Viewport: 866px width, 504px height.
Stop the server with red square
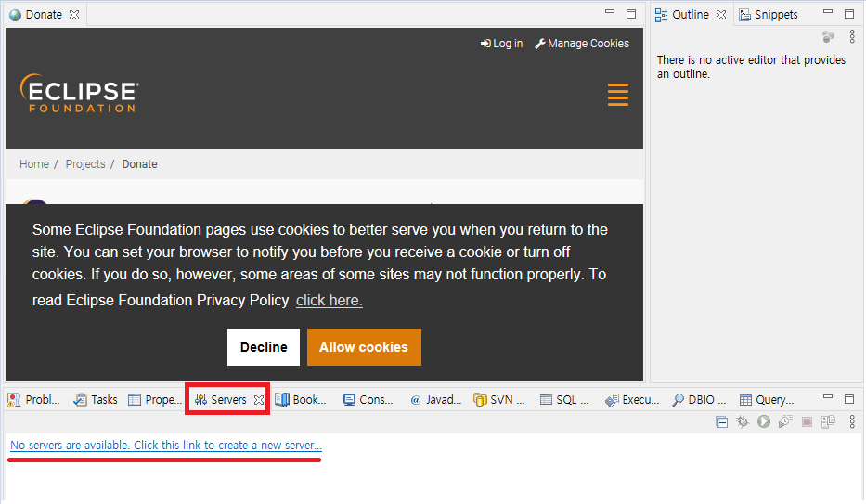pos(807,422)
